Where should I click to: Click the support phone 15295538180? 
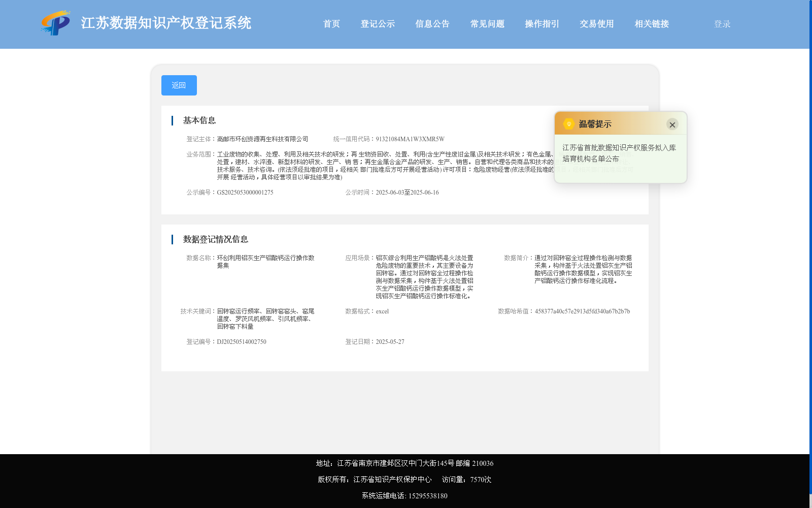[428, 496]
